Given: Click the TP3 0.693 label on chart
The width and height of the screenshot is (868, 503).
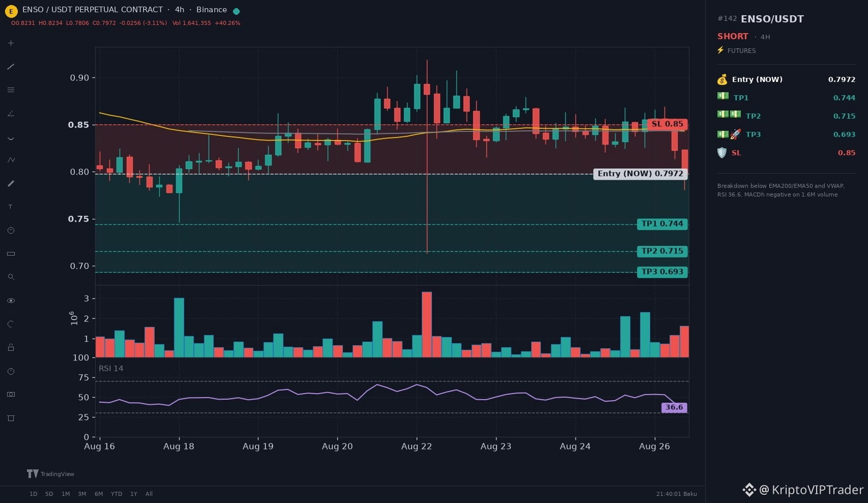Looking at the screenshot, I should 662,272.
